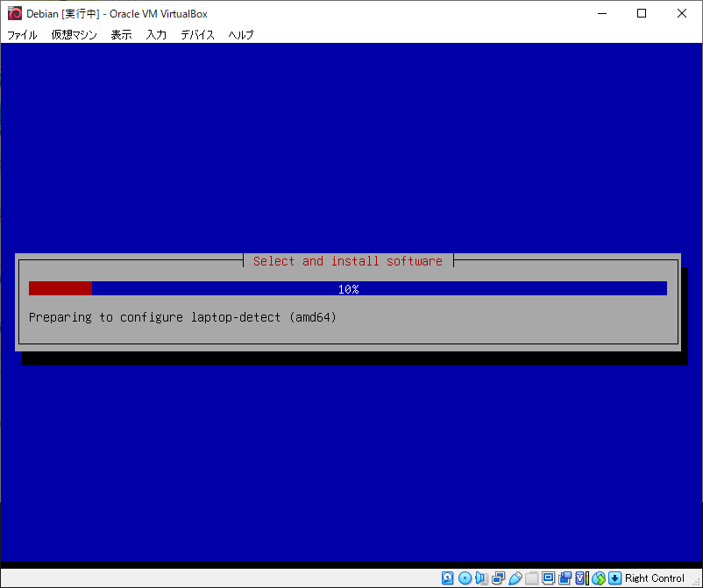Click the audio speaker status icon
The height and width of the screenshot is (588, 703).
point(481,578)
